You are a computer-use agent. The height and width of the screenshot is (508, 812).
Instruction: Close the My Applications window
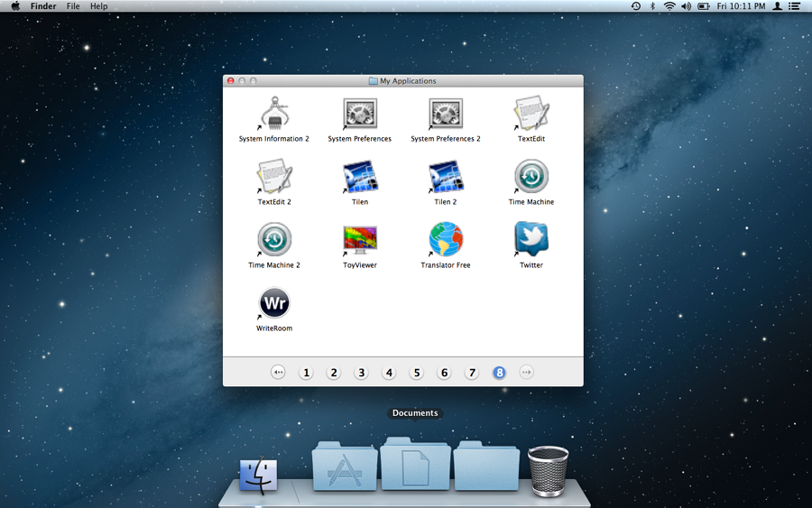[x=231, y=81]
